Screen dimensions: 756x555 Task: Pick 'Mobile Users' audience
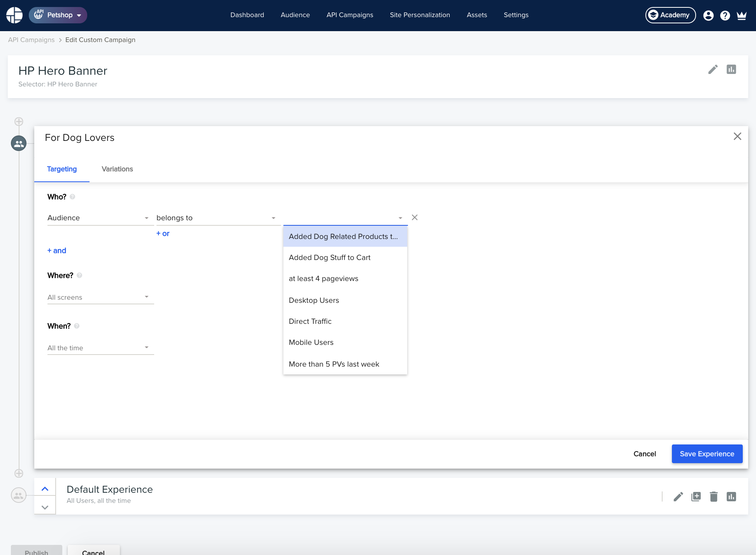345,342
